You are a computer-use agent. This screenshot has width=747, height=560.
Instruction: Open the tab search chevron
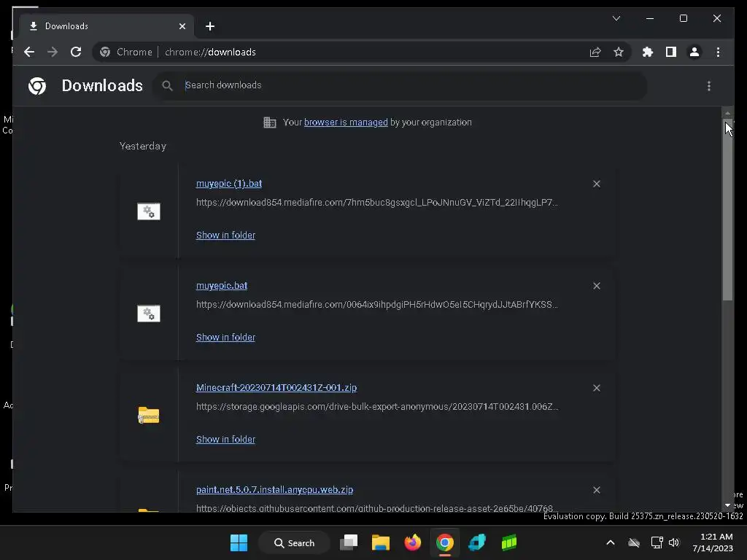coord(616,18)
